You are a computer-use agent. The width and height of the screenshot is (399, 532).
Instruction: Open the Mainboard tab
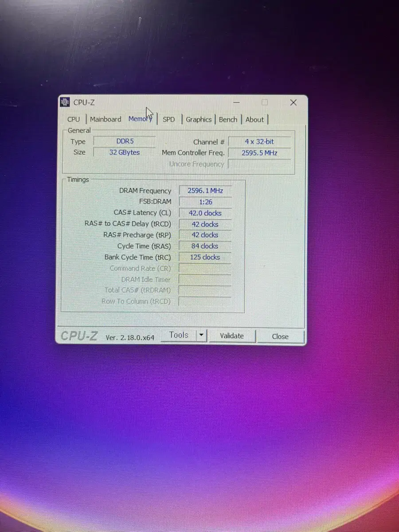pyautogui.click(x=106, y=119)
